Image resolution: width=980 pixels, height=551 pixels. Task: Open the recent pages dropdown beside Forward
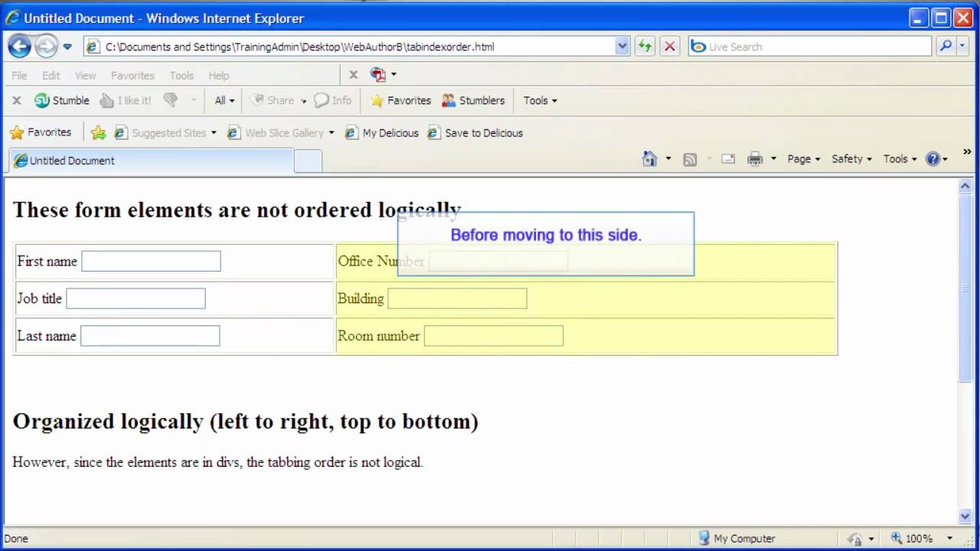(x=67, y=47)
